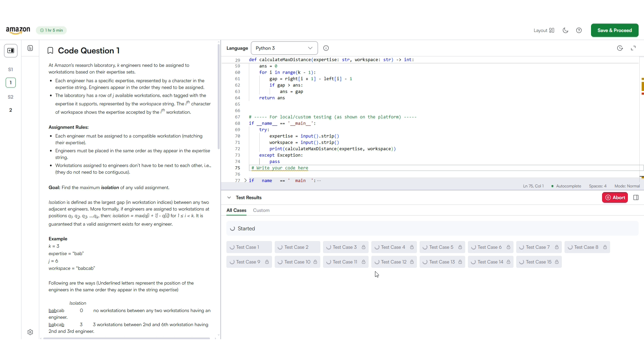Open locked Test Case 15

pos(538,262)
